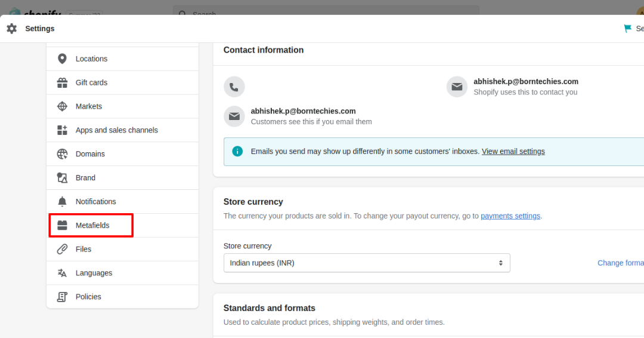Click the Brand icon

tap(62, 178)
